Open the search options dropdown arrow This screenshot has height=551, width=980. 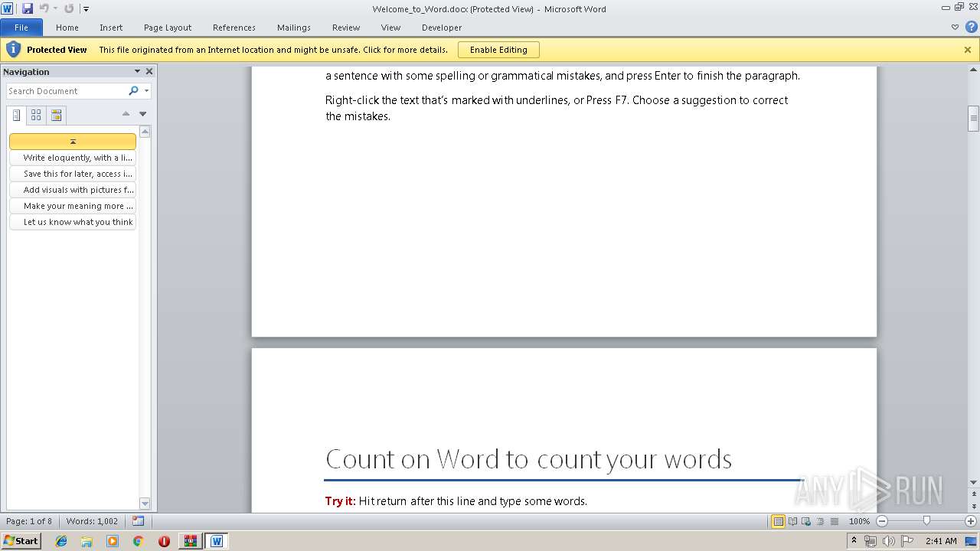146,91
